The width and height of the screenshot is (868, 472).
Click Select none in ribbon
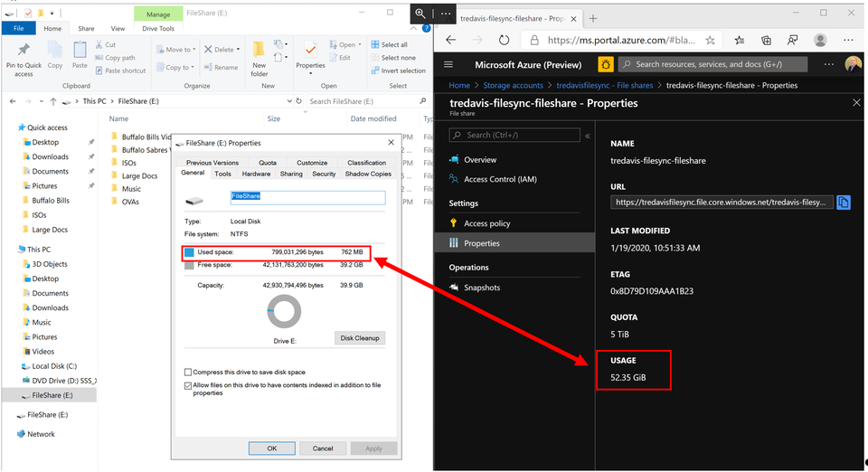(393, 58)
